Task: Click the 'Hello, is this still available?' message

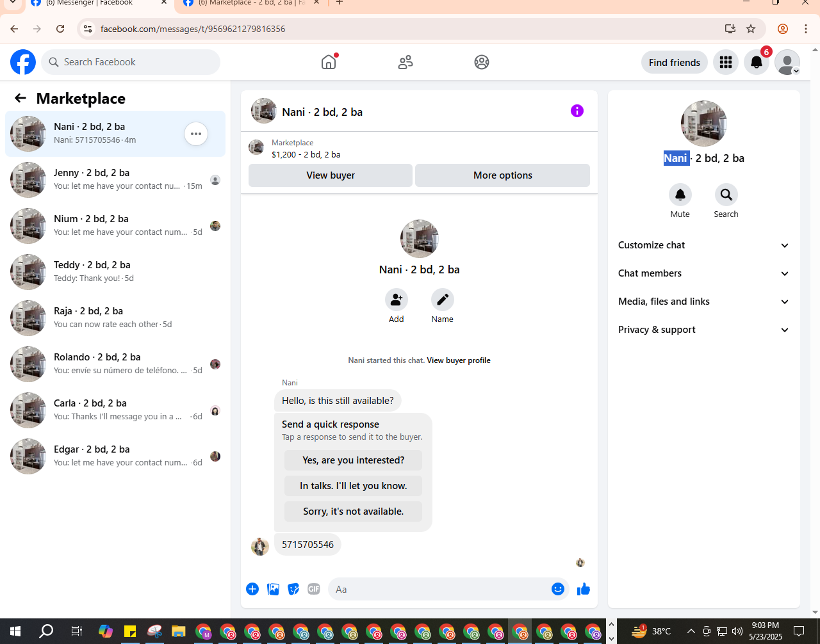Action: 338,401
